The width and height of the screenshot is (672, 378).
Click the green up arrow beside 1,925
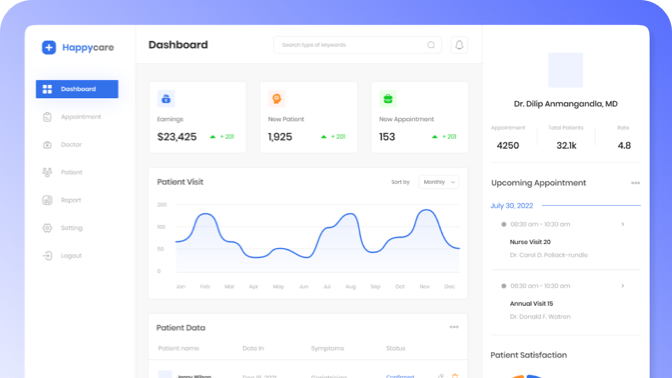click(324, 137)
